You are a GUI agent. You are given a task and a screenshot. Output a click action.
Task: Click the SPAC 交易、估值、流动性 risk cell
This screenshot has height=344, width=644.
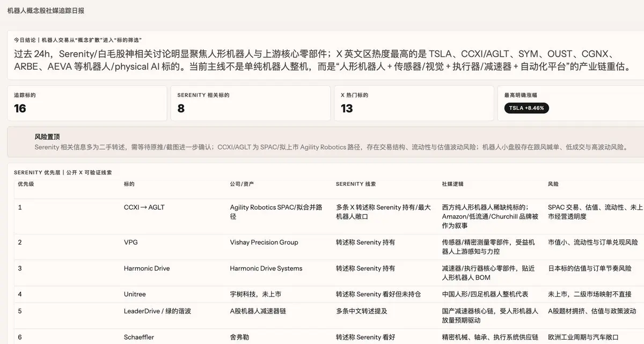coord(595,212)
